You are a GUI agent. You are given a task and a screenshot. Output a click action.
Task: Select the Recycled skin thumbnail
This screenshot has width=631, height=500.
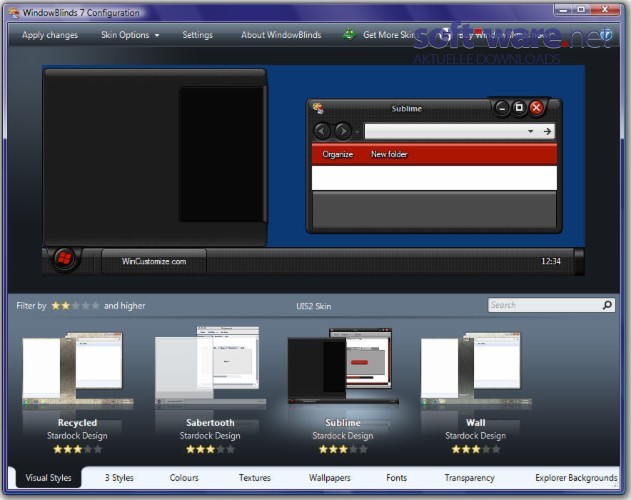77,368
